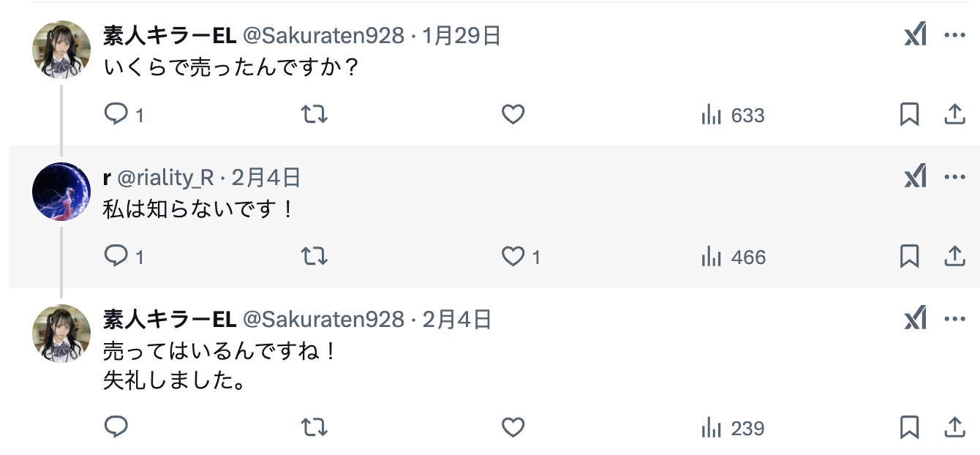This screenshot has height=455, width=980.
Task: View analytics showing 633 views
Action: click(x=733, y=115)
